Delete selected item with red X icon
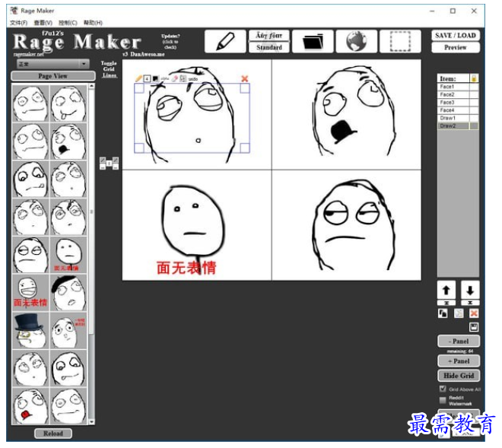 tap(474, 313)
